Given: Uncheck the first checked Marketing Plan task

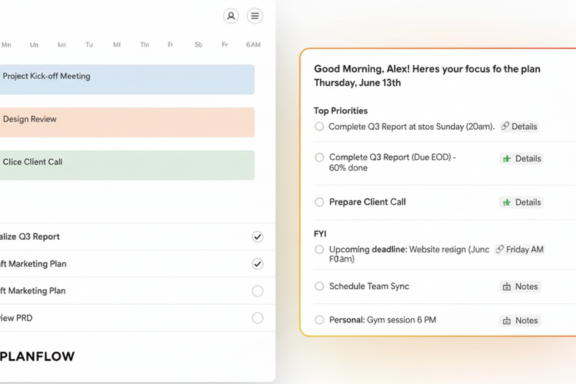Looking at the screenshot, I should click(x=258, y=264).
